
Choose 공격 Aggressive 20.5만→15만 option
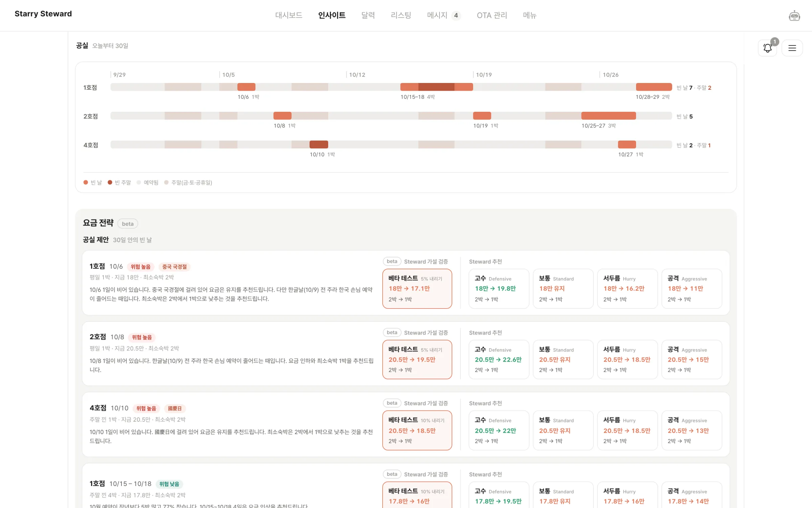(x=692, y=360)
